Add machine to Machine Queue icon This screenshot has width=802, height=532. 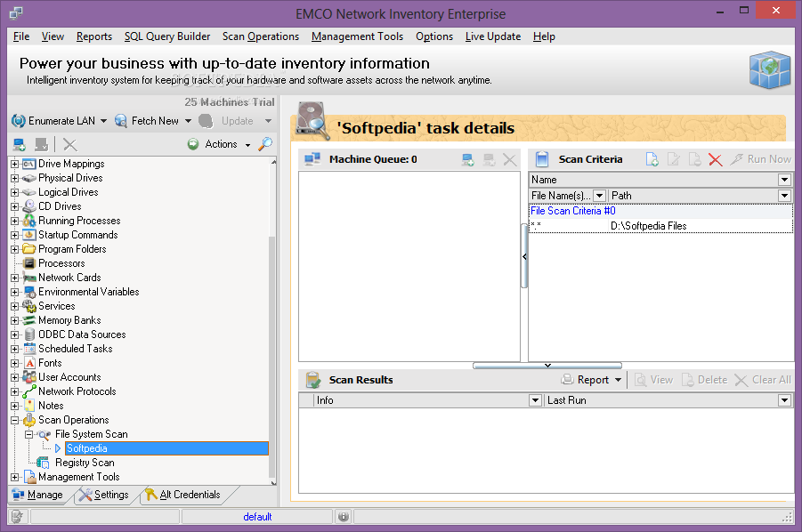pyautogui.click(x=467, y=159)
